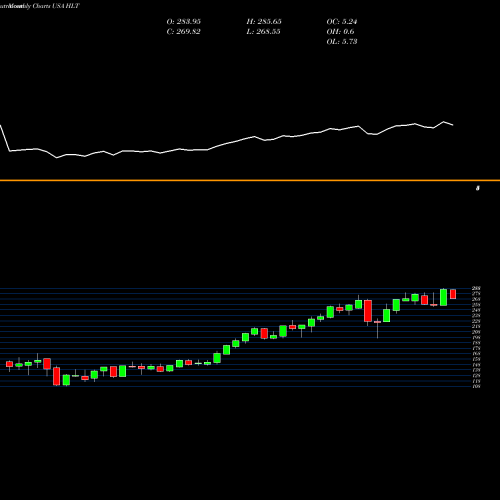Click the 'OL: 5.73' reading
This screenshot has height=500, width=500.
pyautogui.click(x=342, y=42)
